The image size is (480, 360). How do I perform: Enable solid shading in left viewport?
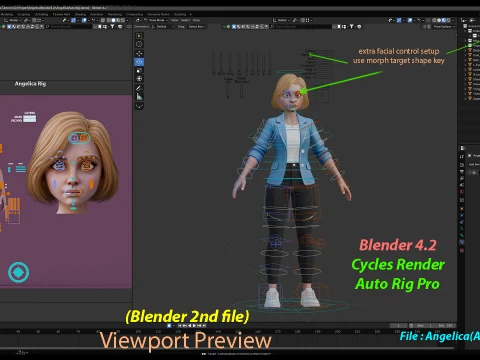click(113, 20)
